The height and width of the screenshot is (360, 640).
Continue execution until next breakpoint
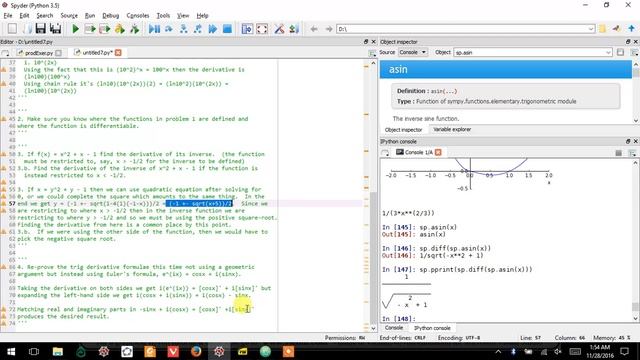pyautogui.click(x=213, y=29)
